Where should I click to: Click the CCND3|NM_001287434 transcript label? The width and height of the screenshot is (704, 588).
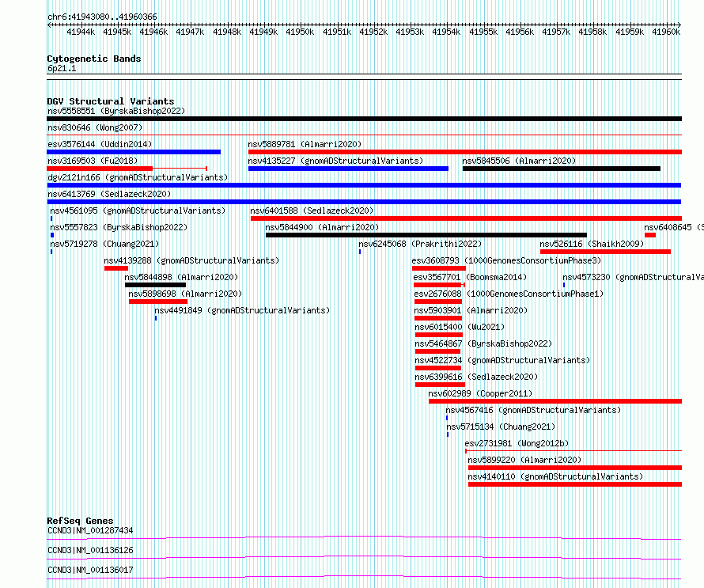(90, 530)
